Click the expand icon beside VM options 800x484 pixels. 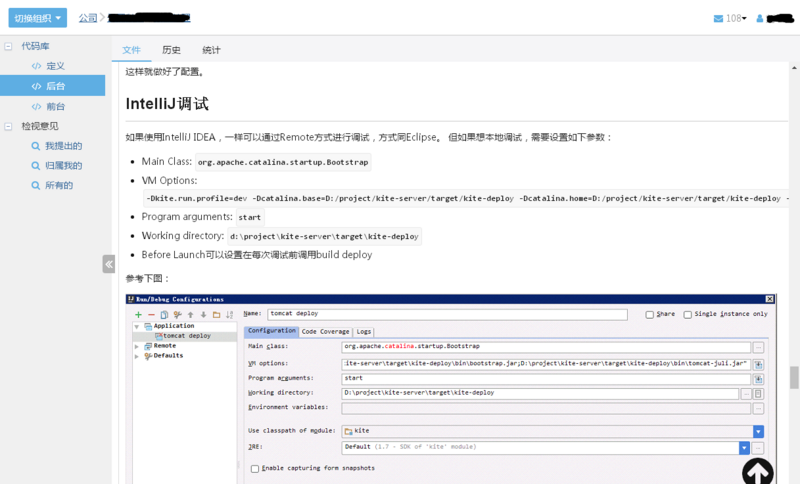pyautogui.click(x=759, y=364)
